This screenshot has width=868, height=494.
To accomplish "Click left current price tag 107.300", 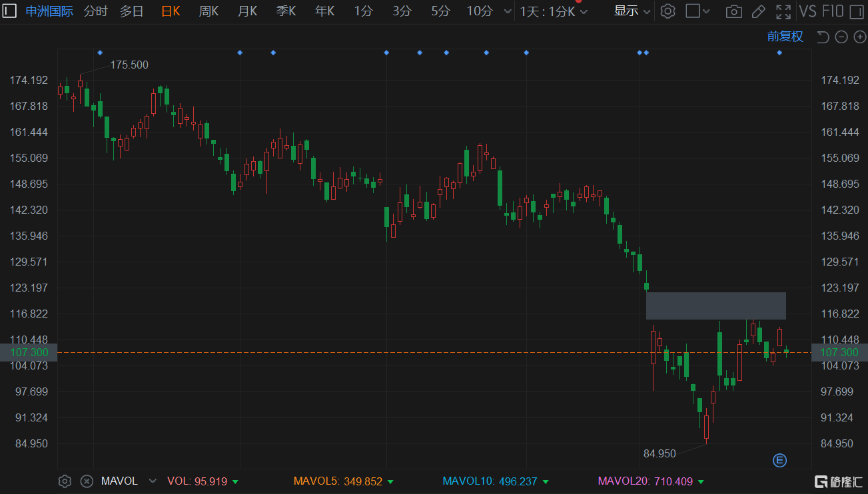I will (29, 352).
